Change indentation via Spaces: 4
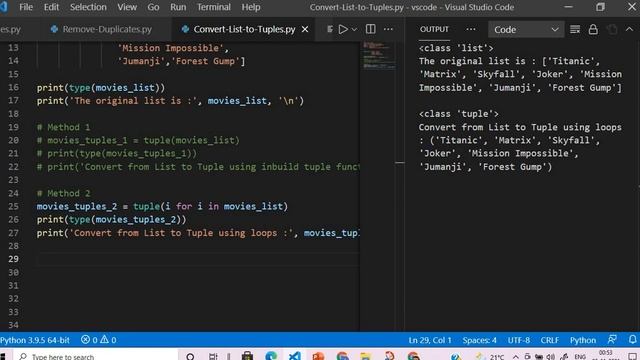This screenshot has width=640, height=360. pos(480,340)
